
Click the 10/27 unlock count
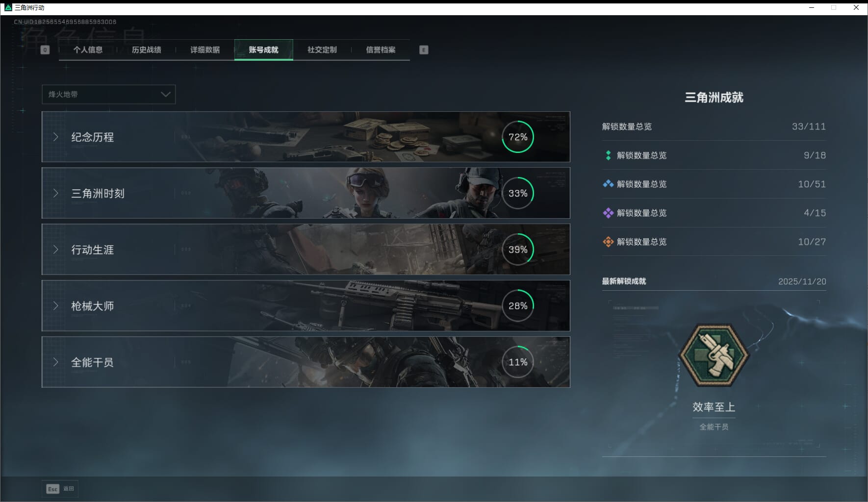coord(812,242)
